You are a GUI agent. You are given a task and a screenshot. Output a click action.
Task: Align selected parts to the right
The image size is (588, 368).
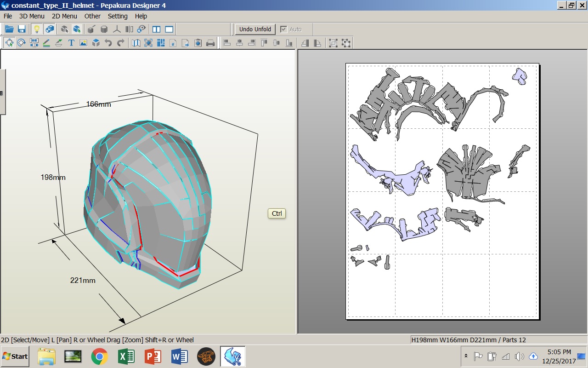[x=251, y=43]
